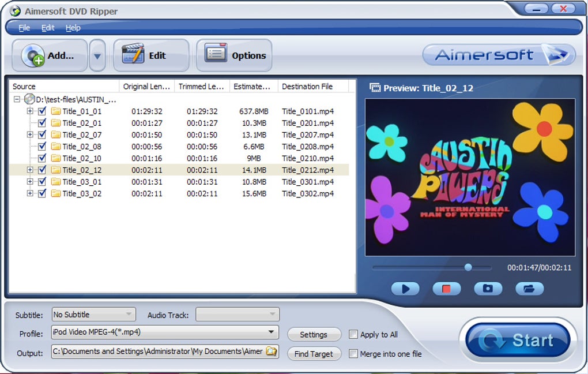Click the Find Target button
This screenshot has height=374, width=588.
click(314, 354)
